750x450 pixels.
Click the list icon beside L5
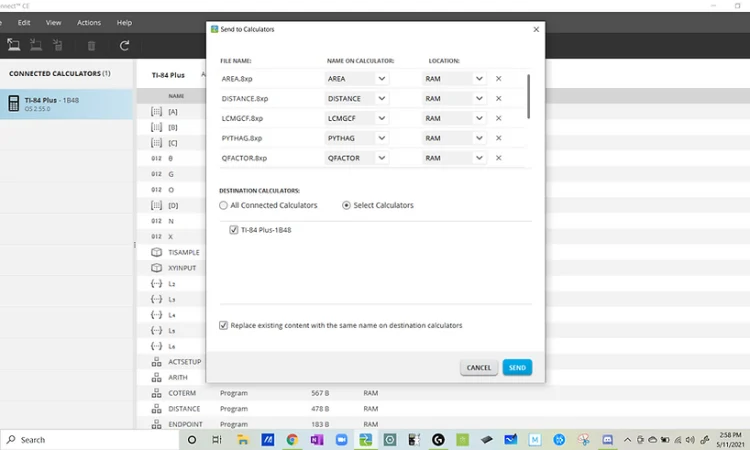[156, 330]
